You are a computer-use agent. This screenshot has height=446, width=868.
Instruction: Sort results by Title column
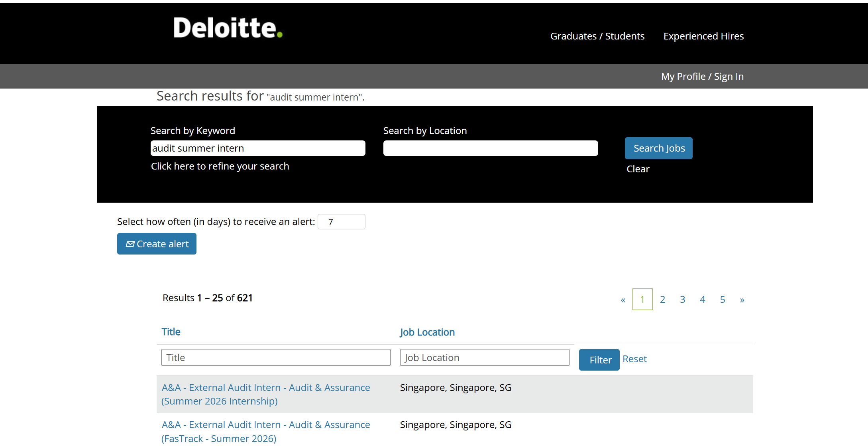[x=171, y=332]
